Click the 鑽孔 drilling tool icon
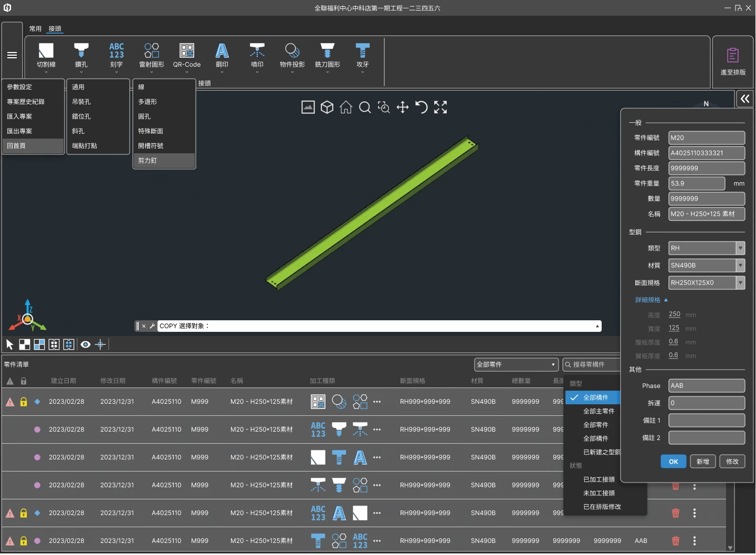This screenshot has width=756, height=555. click(81, 51)
